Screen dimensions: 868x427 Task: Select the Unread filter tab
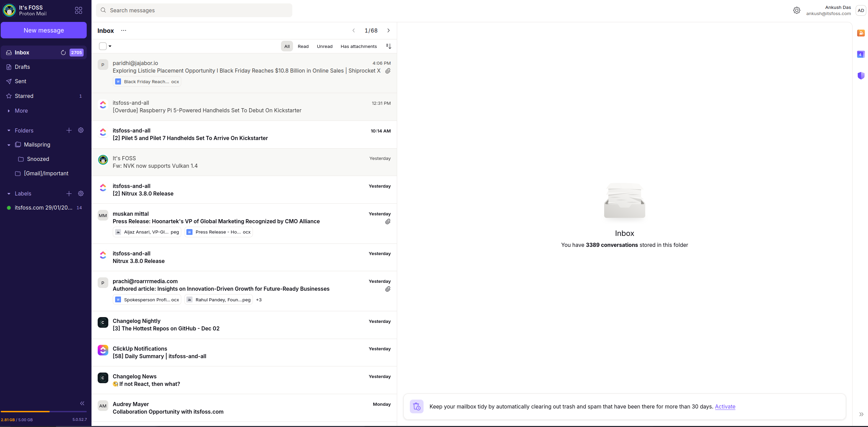point(324,46)
